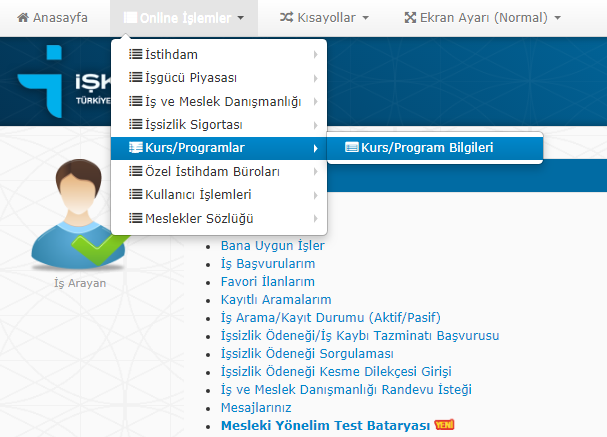
Task: Click the list icon beside İstihdam
Action: [x=136, y=54]
